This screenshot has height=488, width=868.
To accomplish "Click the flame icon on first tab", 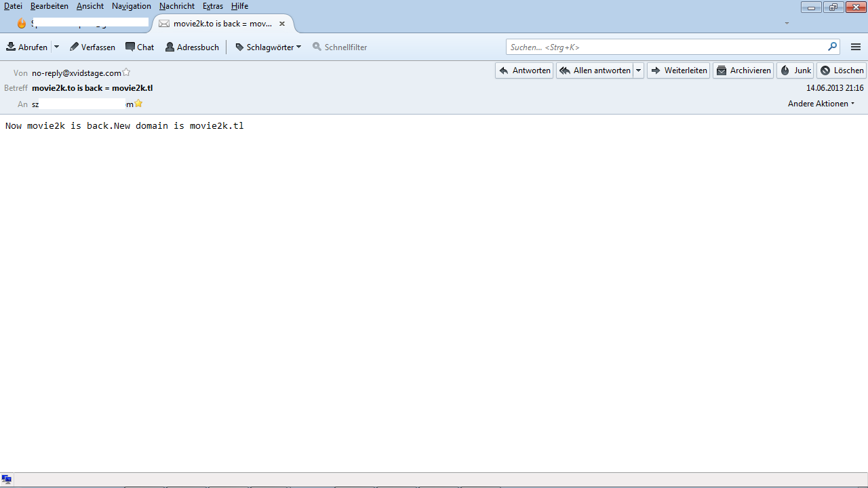I will coord(22,24).
